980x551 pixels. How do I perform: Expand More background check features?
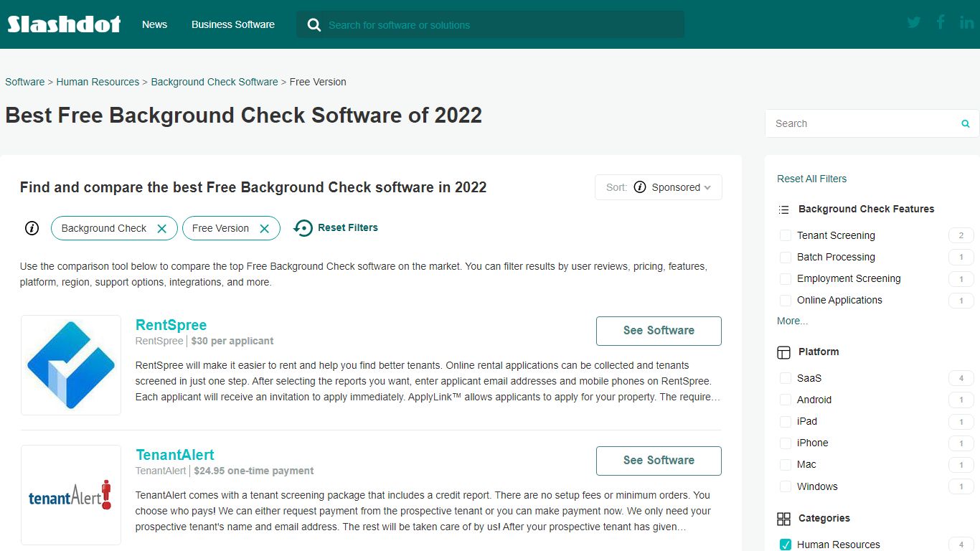click(792, 321)
